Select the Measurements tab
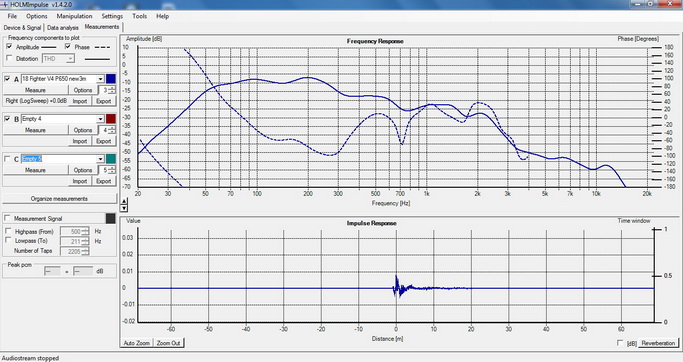 point(101,27)
